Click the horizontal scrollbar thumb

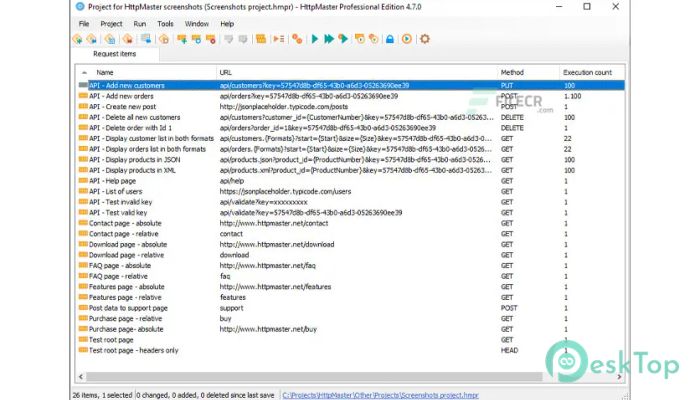point(314,377)
